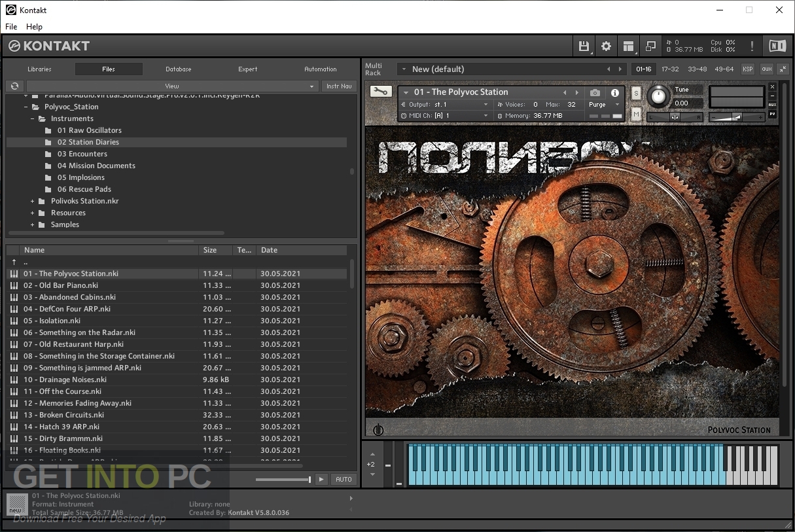Viewport: 795px width, 532px height.
Task: Mute the Polyvoc Station instrument
Action: (636, 115)
